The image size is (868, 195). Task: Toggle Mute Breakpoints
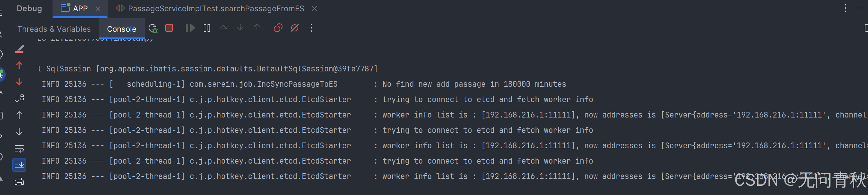click(294, 28)
